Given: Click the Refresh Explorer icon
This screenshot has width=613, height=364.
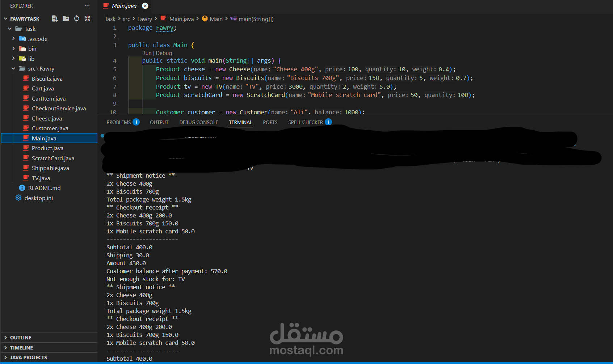Looking at the screenshot, I should point(76,18).
